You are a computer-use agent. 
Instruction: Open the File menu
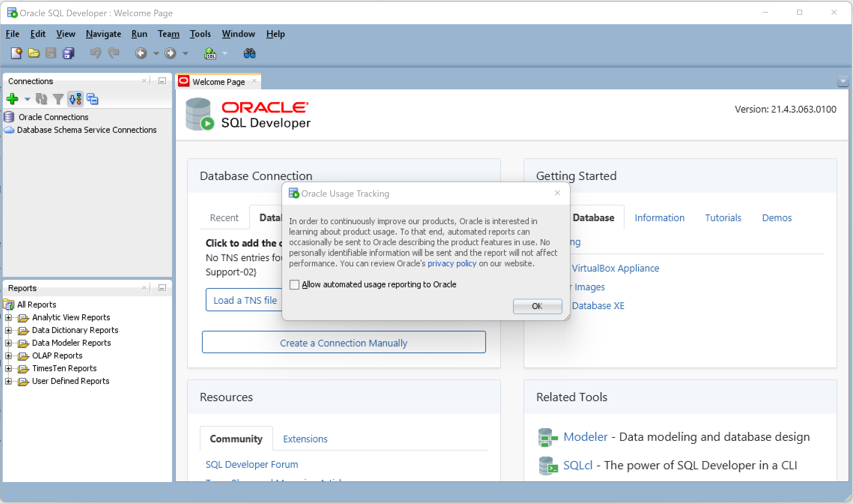click(12, 34)
